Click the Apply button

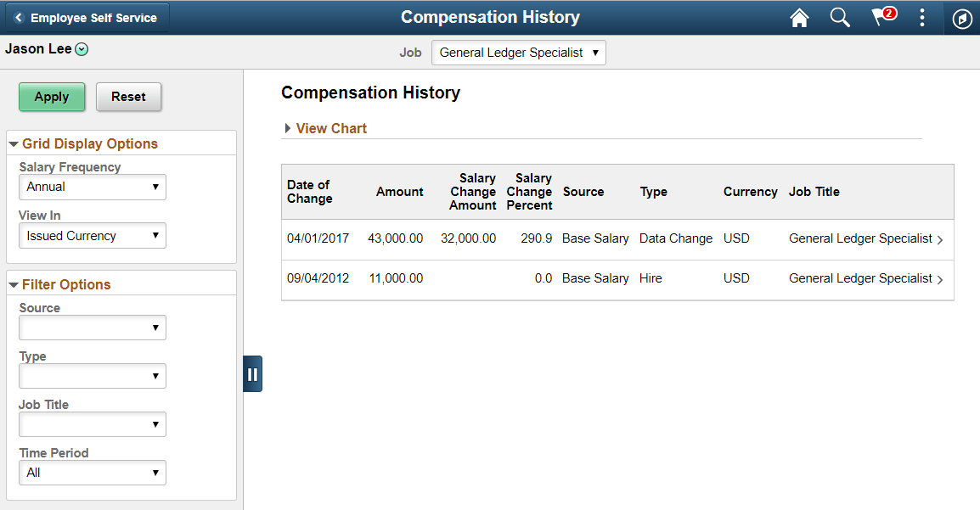coord(52,97)
